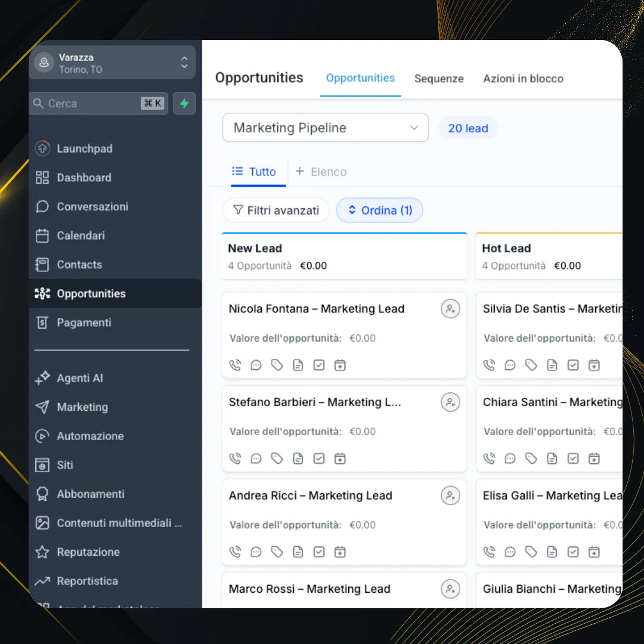Click message icon on Stefano Barbieri card
This screenshot has width=644, height=644.
click(x=256, y=459)
